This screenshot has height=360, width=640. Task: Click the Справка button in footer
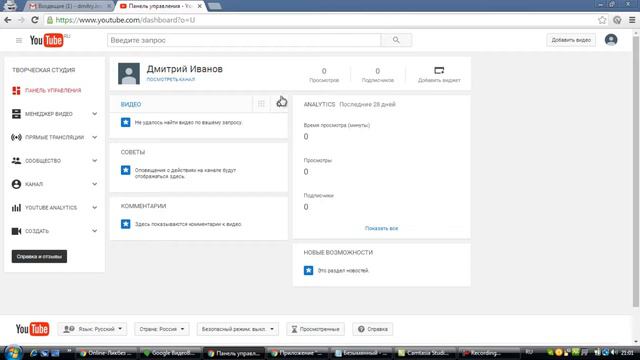coord(373,329)
